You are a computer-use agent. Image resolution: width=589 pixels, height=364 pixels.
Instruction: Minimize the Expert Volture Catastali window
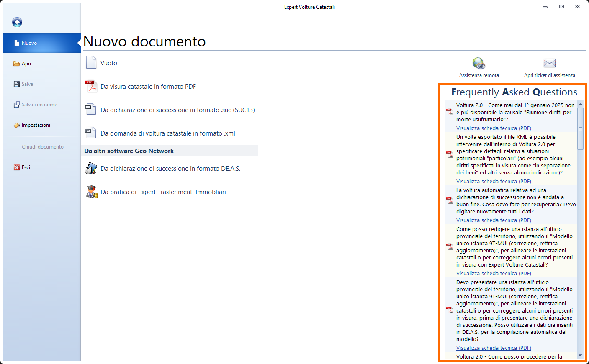point(545,7)
